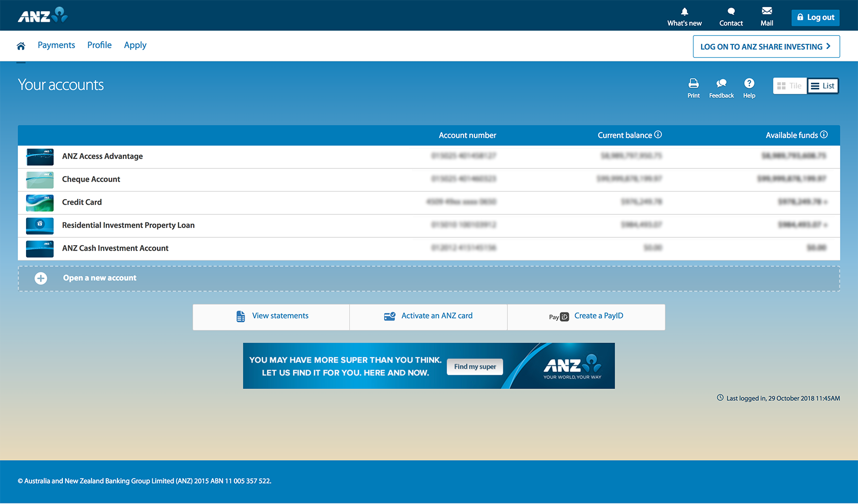The height and width of the screenshot is (504, 858).
Task: Open the Payments menu
Action: pyautogui.click(x=56, y=45)
